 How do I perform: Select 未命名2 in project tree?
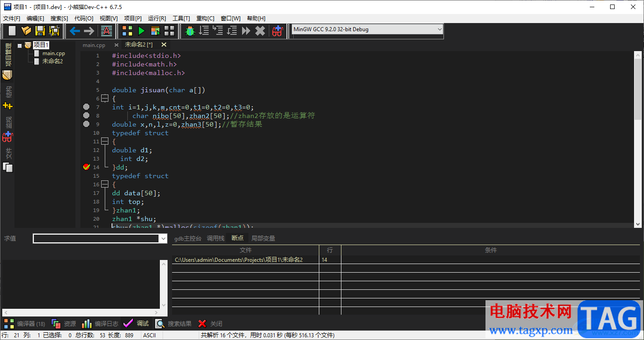[x=52, y=61]
